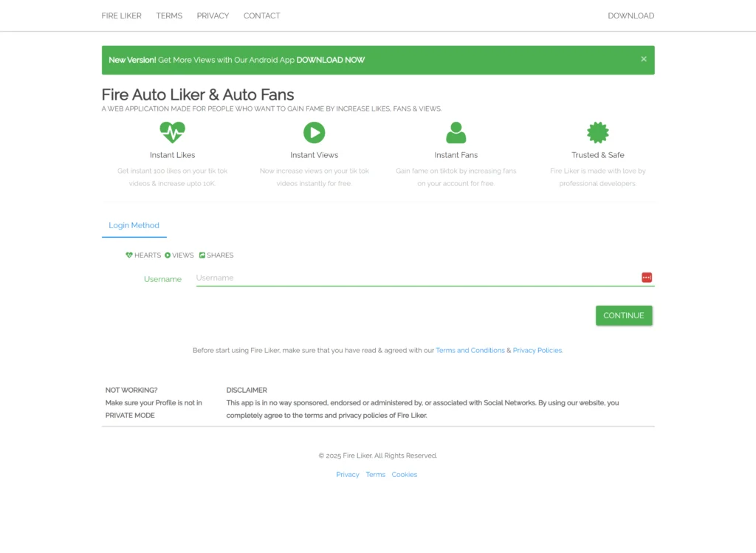Click the heartbeat Instant Likes icon
756x553 pixels.
click(172, 133)
